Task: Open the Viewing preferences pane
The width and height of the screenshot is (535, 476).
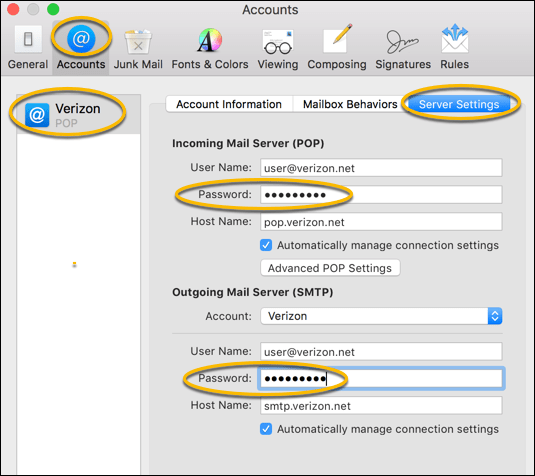Action: (x=278, y=48)
